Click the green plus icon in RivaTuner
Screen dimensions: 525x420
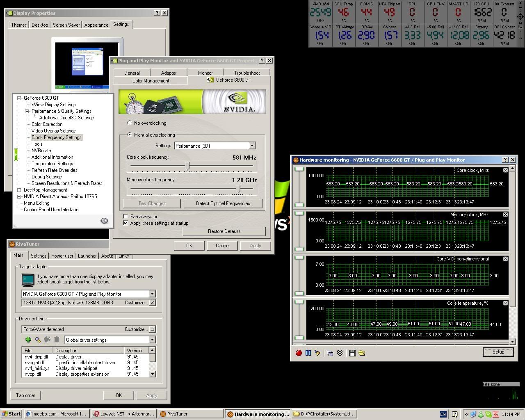28,340
